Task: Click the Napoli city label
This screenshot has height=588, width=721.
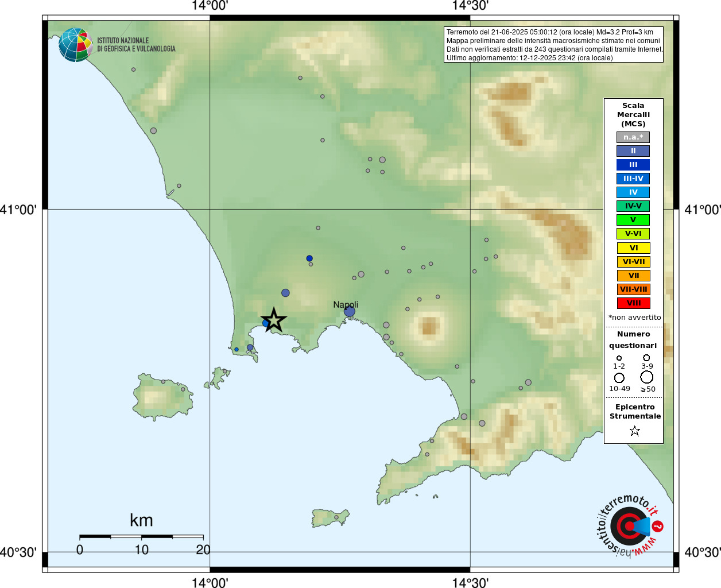Action: tap(346, 304)
